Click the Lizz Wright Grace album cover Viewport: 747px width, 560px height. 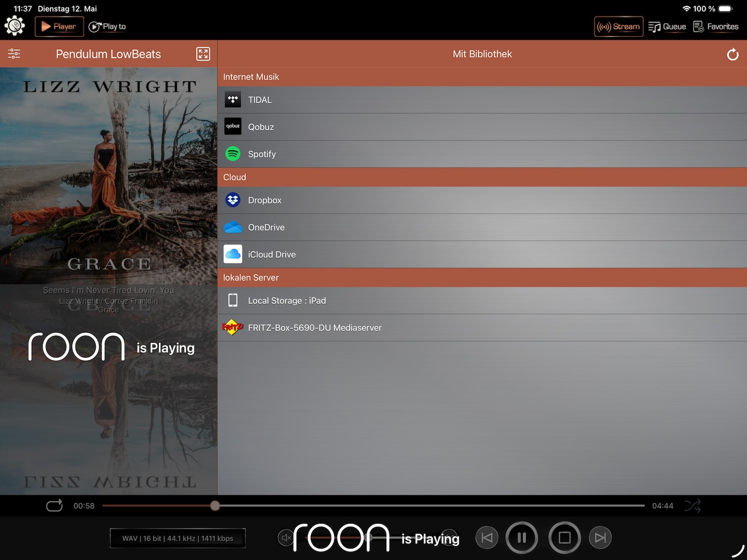tap(109, 176)
